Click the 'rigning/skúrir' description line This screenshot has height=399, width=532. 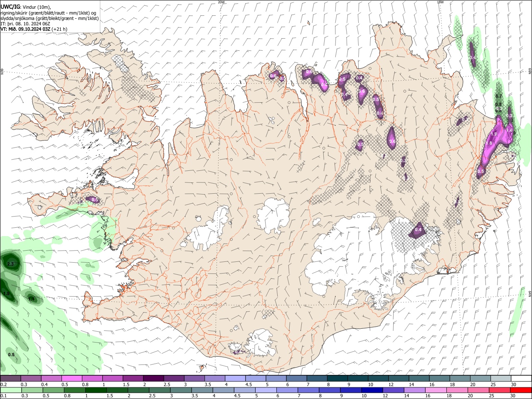click(x=49, y=13)
